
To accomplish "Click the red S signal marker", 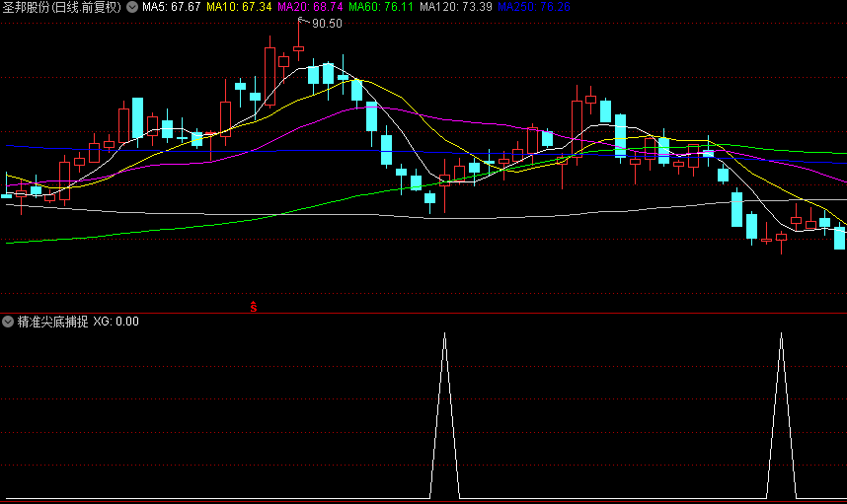I will coord(254,307).
